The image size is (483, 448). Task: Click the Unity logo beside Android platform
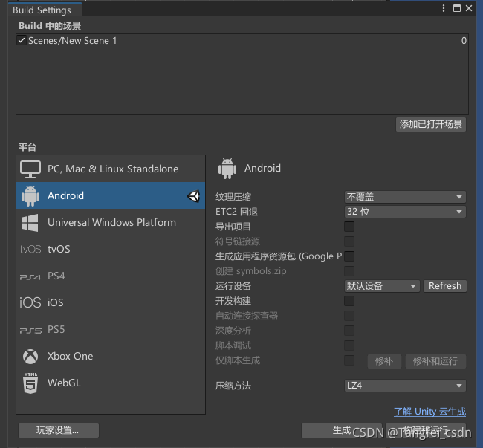tap(194, 196)
